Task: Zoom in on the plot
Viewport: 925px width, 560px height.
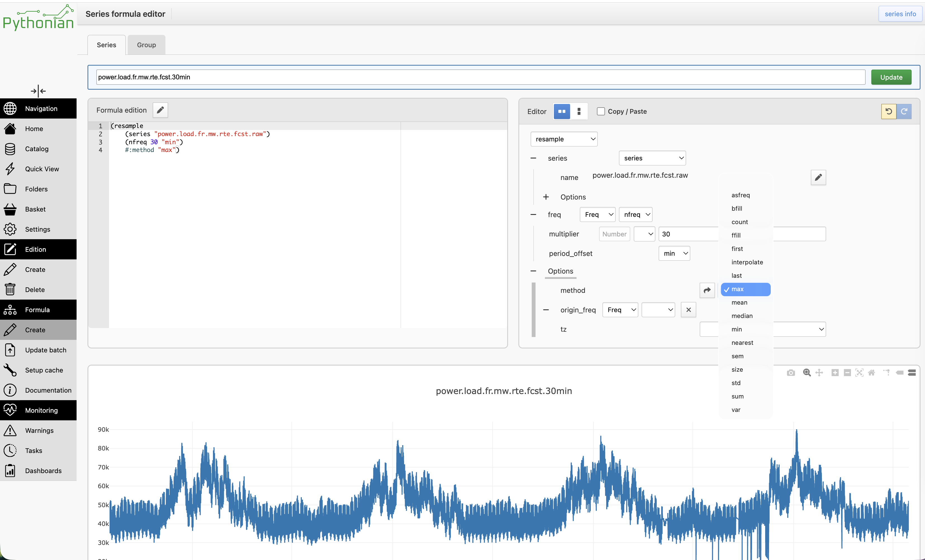Action: (x=835, y=373)
